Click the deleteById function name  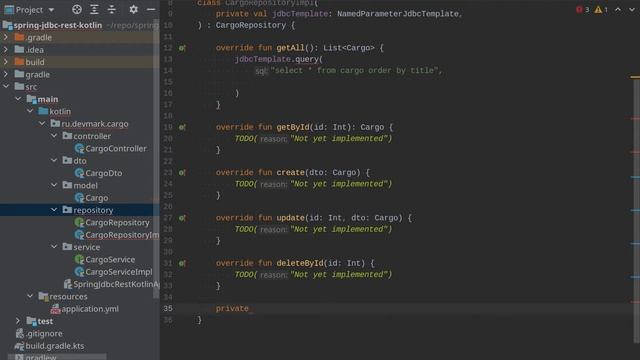pos(300,263)
